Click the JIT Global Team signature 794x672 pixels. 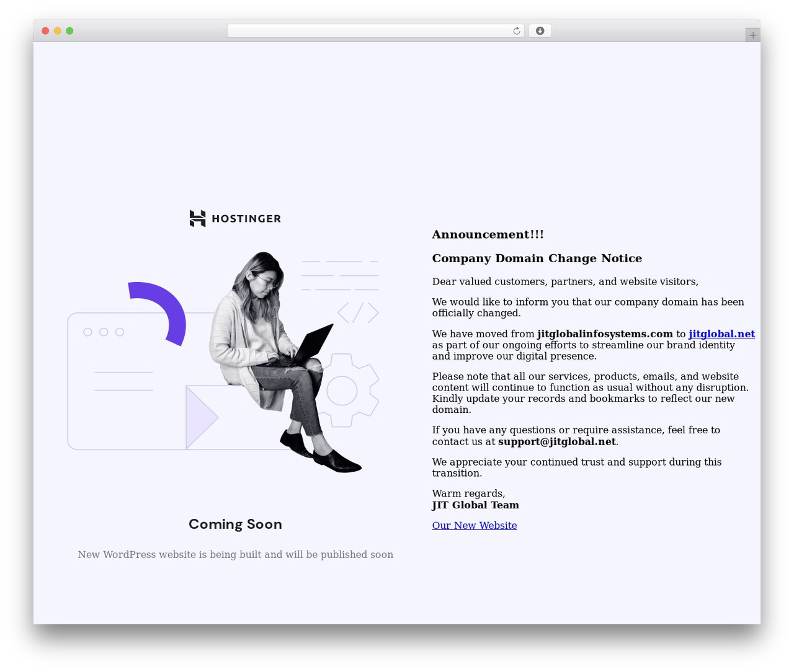476,505
